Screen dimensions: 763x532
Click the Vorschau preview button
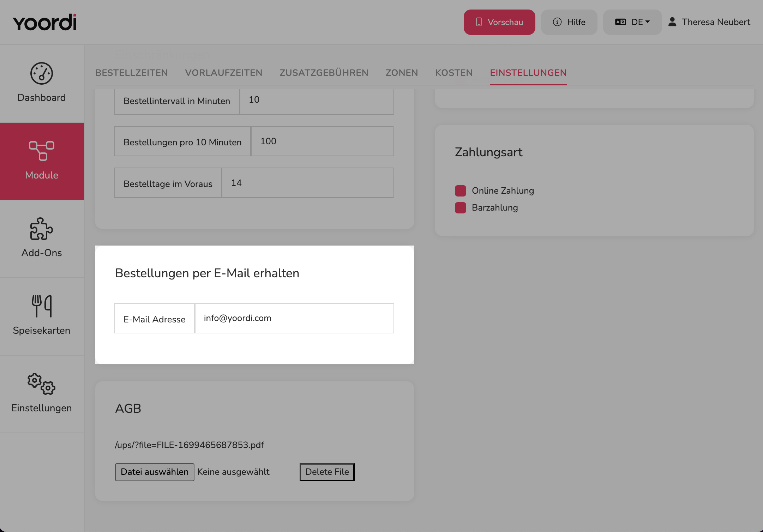(x=499, y=22)
